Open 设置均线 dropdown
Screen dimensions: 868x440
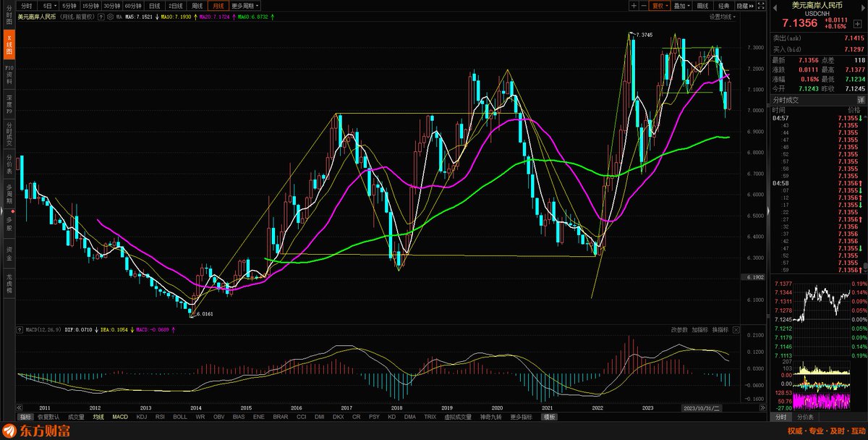722,17
